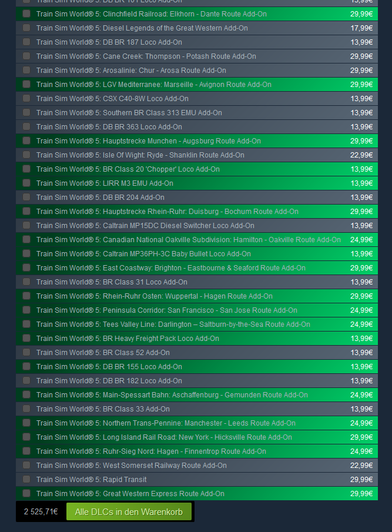392x532 pixels.
Task: Click 'Isle Of Wight: Ryde - Shanklin' title
Action: pos(140,155)
